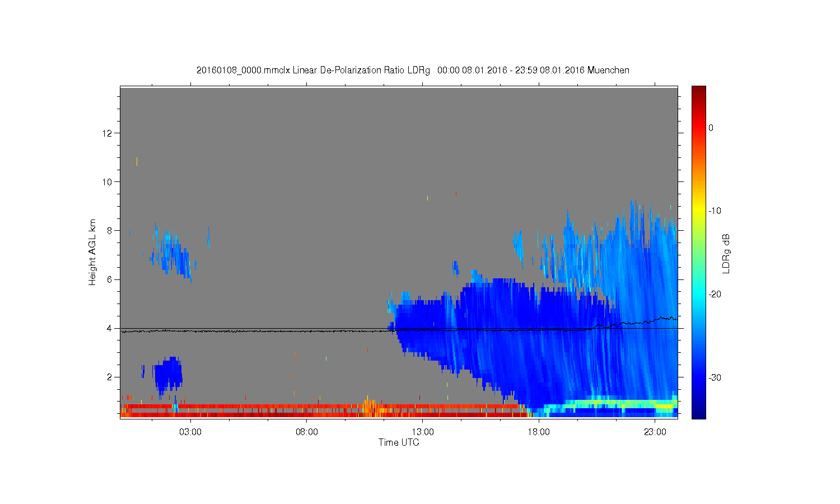Click the height tick label 8
This screenshot has height=504, width=840.
[110, 230]
